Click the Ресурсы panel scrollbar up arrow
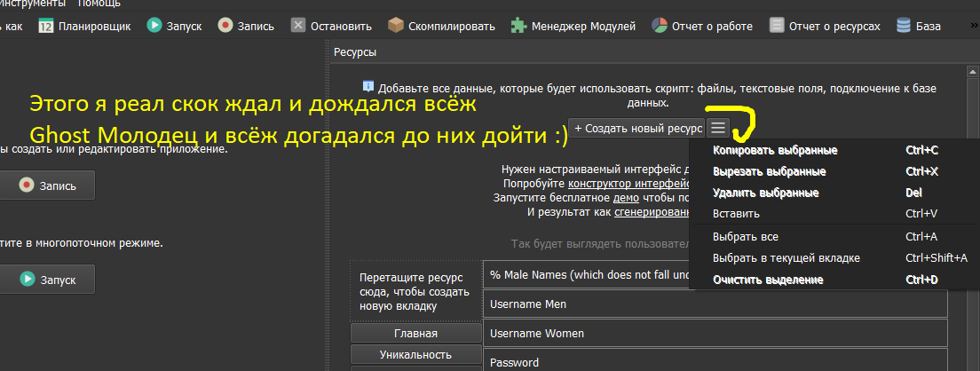This screenshot has height=371, width=980. [972, 71]
